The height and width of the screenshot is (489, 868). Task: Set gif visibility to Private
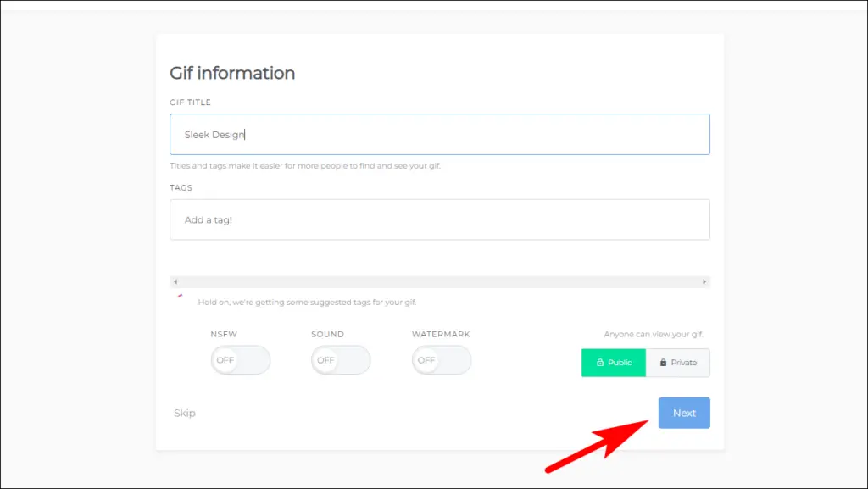tap(677, 363)
